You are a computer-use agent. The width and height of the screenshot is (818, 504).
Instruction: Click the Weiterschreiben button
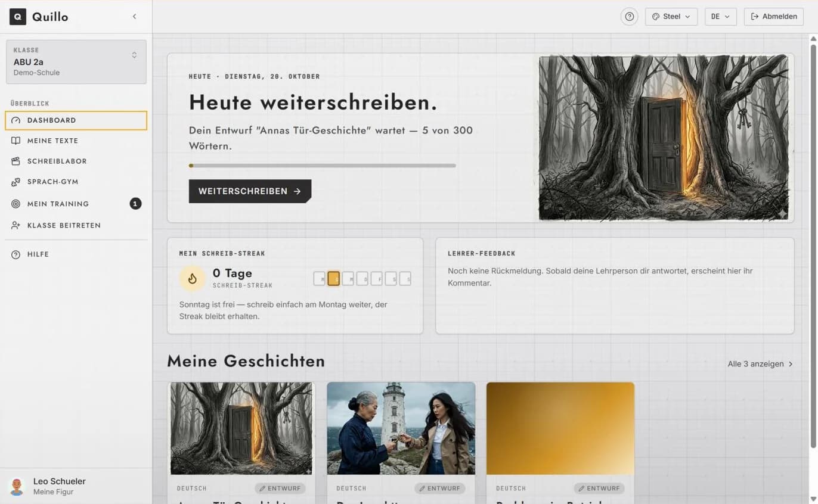click(x=250, y=191)
